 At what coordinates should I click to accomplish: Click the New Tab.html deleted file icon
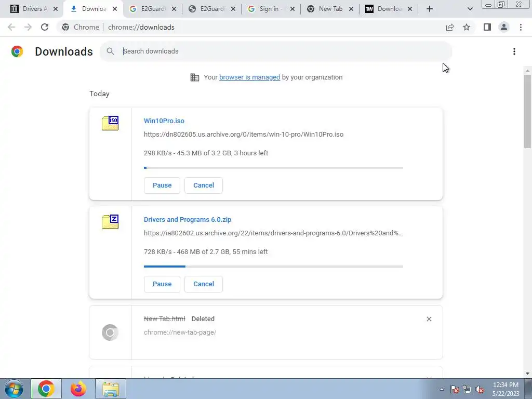click(110, 332)
